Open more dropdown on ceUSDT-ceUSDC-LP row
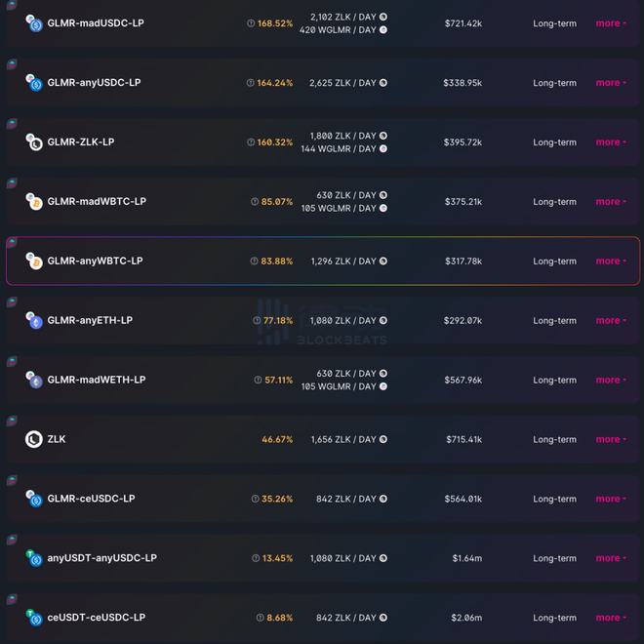The height and width of the screenshot is (644, 644). [611, 618]
